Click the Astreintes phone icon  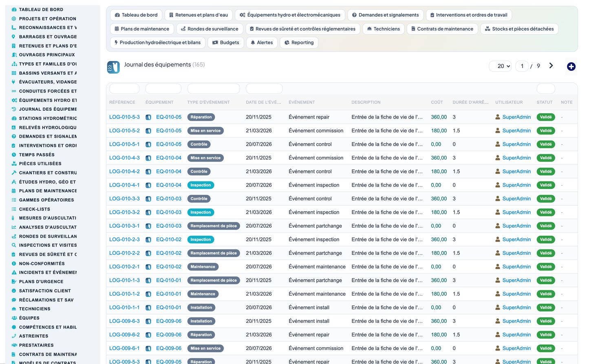(x=14, y=336)
